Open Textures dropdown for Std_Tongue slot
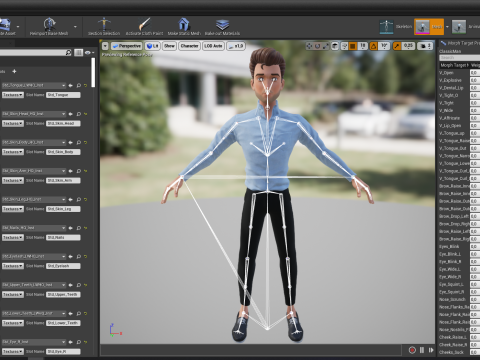The height and width of the screenshot is (360, 480). 13,95
